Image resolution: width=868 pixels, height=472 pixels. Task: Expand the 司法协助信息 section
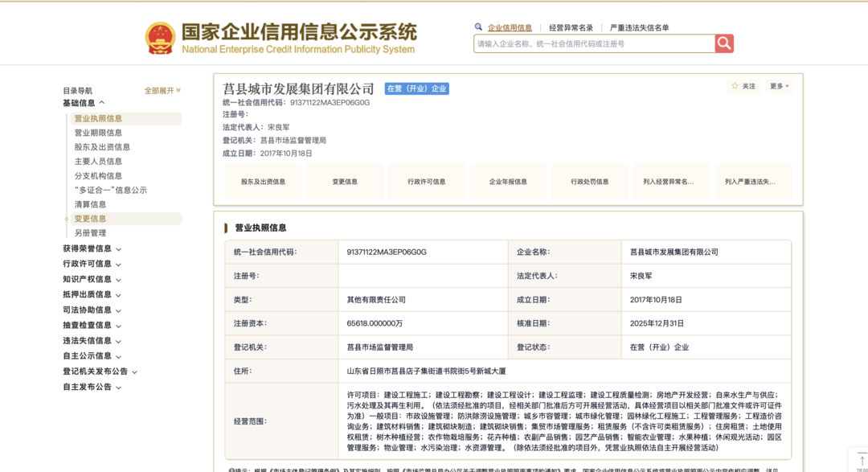92,310
